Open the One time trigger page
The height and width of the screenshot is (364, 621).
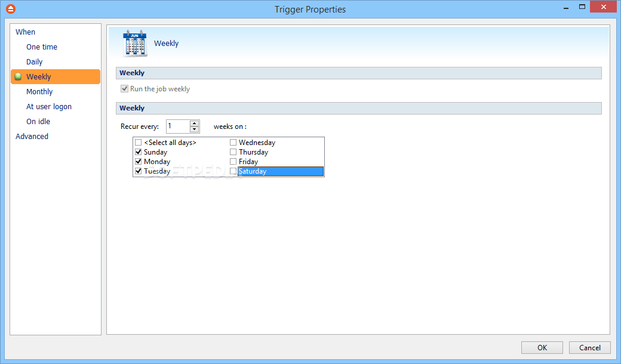(x=42, y=47)
